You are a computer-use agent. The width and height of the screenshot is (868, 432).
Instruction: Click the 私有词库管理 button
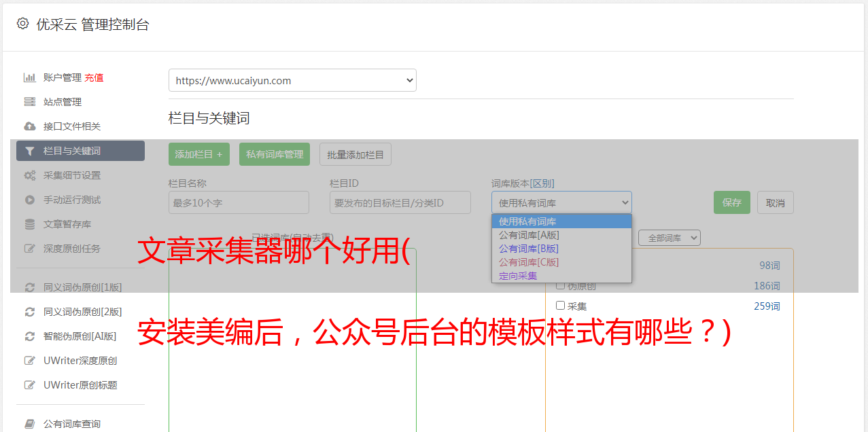tap(275, 154)
